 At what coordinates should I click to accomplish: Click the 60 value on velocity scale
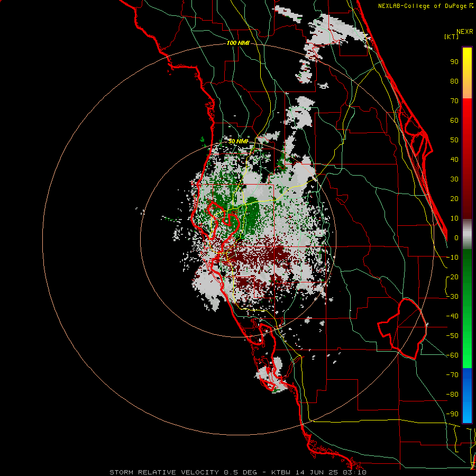pos(454,121)
